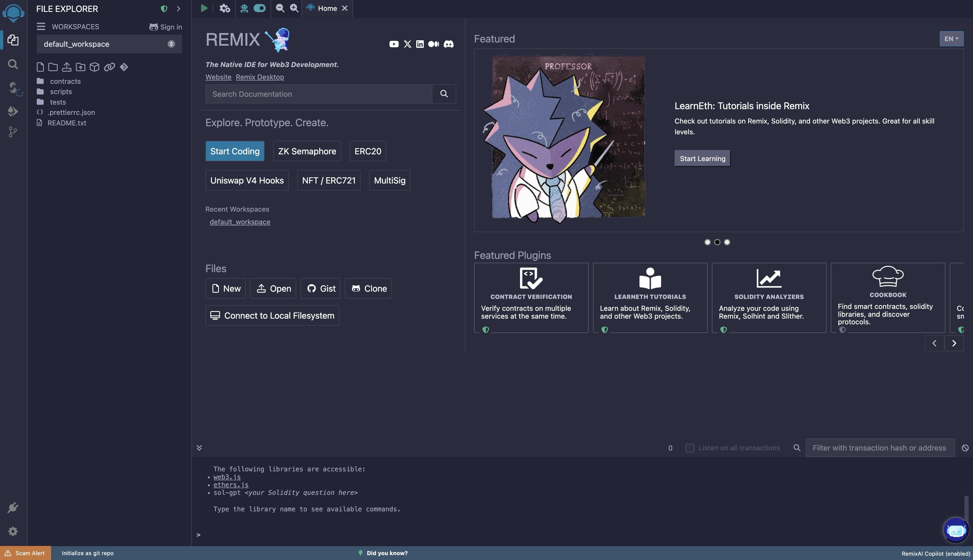Select the first carousel dot
This screenshot has height=560, width=973.
(707, 242)
